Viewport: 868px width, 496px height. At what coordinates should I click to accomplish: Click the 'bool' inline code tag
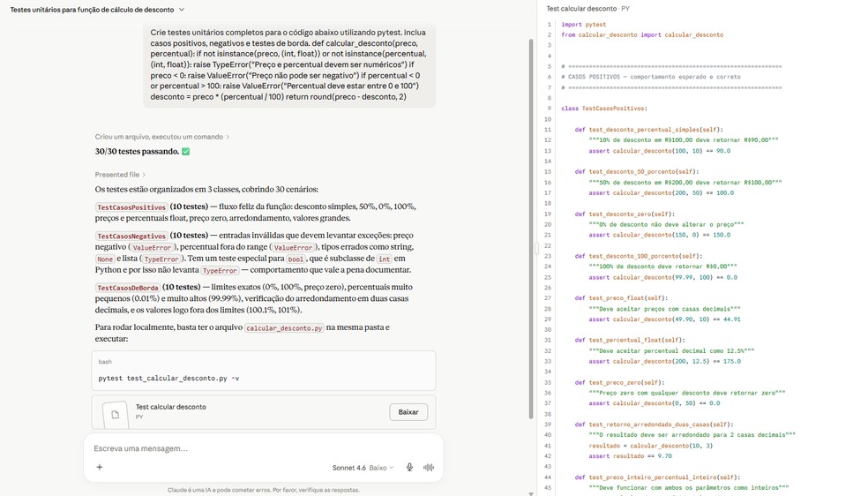tap(296, 259)
